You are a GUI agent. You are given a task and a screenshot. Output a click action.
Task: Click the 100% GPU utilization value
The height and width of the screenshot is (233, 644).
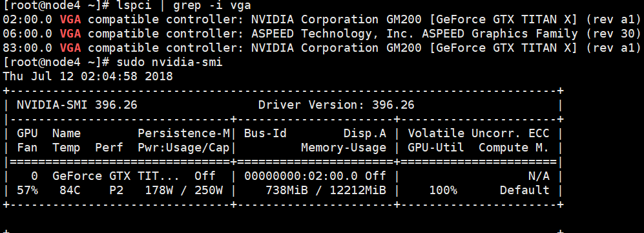(443, 190)
